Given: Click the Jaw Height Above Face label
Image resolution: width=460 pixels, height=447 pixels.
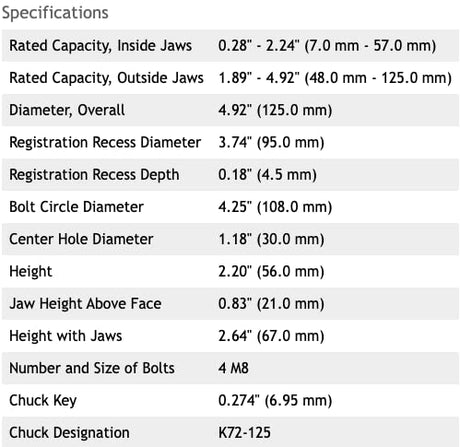Looking at the screenshot, I should [85, 304].
